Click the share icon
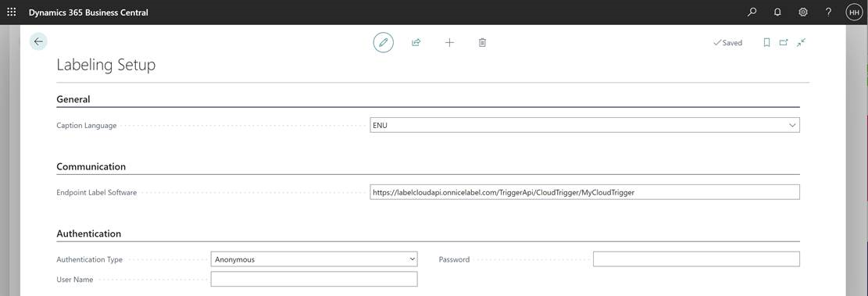Image resolution: width=868 pixels, height=296 pixels. [x=416, y=43]
